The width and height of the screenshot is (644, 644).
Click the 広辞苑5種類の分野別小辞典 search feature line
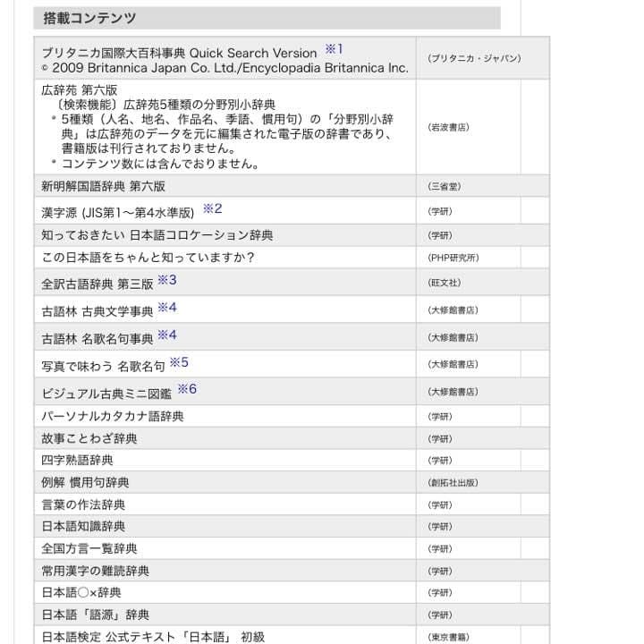pos(165,105)
